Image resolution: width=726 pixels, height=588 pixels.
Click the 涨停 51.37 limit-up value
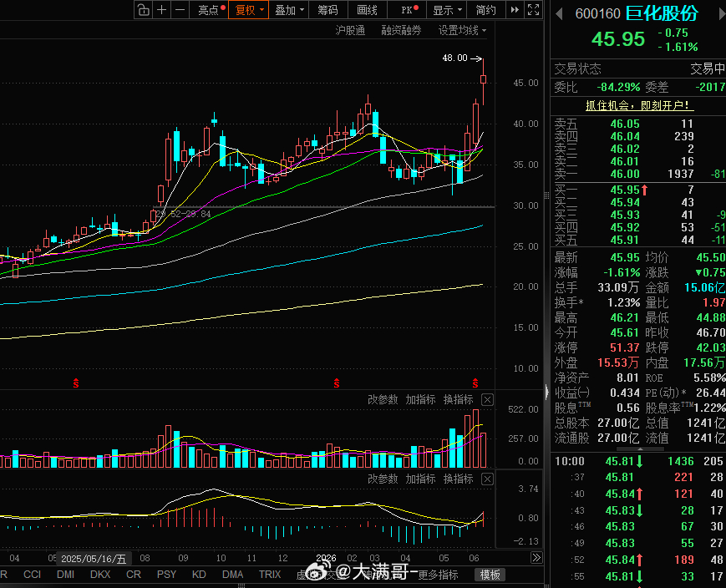(x=625, y=347)
